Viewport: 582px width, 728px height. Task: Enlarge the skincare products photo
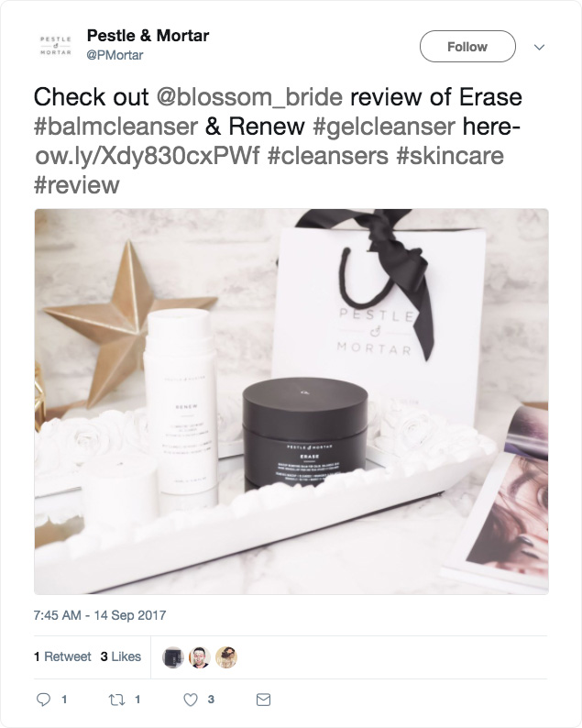pyautogui.click(x=291, y=402)
